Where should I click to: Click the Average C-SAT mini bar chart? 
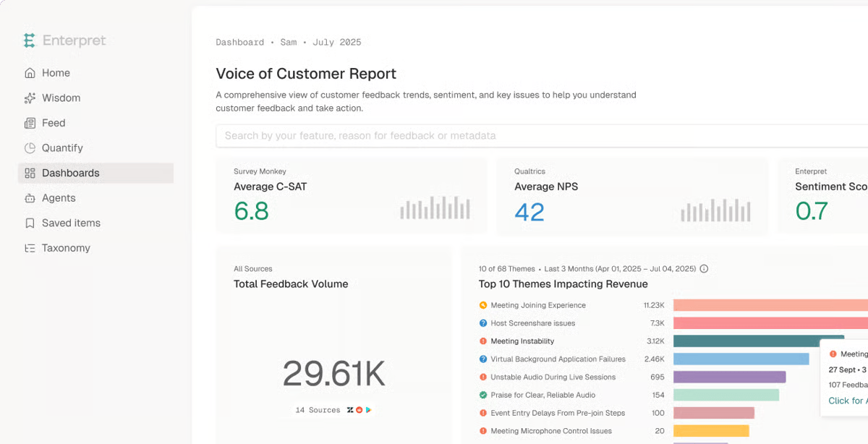435,208
